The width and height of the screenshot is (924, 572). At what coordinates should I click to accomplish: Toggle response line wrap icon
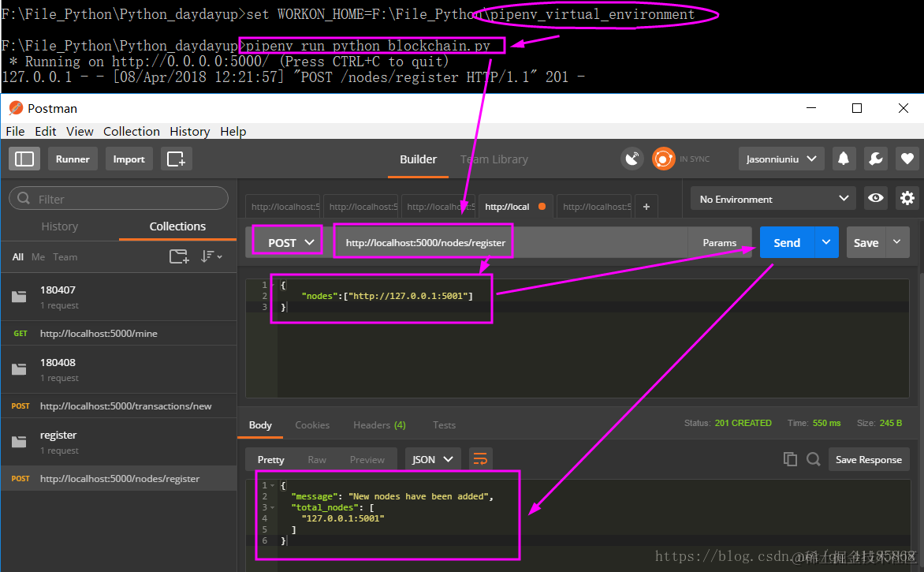point(480,459)
